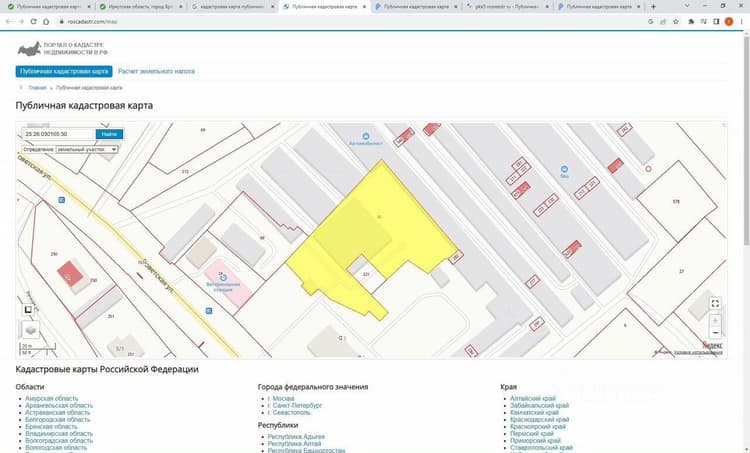Image resolution: width=750 pixels, height=453 pixels.
Task: Bookmark this page with the star icon
Action: pos(676,22)
